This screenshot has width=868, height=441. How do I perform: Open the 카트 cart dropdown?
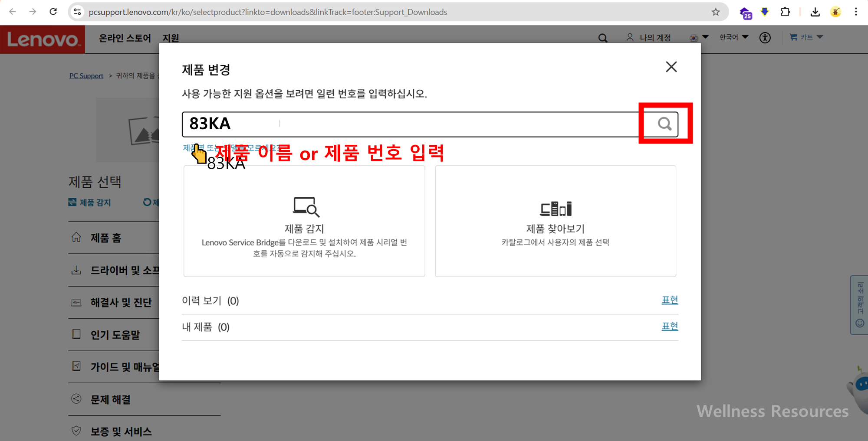[806, 37]
